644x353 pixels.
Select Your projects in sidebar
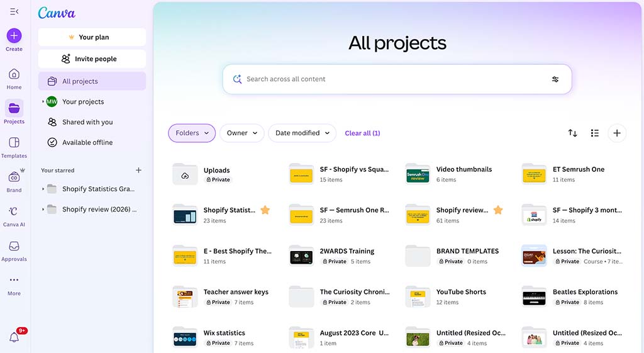click(x=92, y=101)
